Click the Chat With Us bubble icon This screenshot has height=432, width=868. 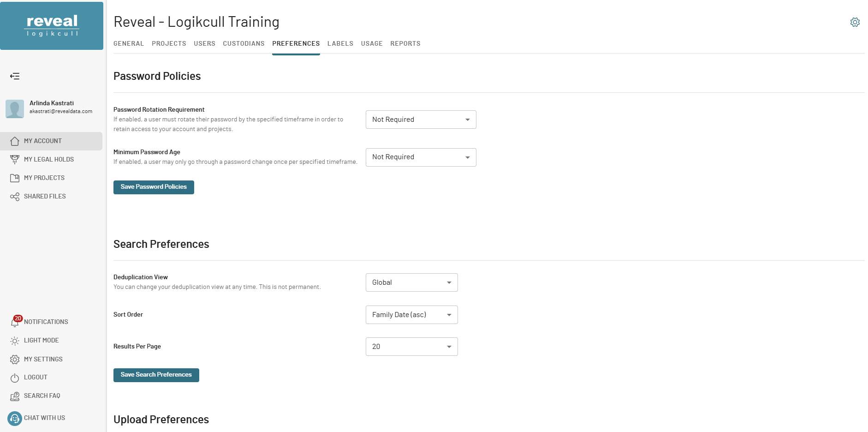click(15, 418)
